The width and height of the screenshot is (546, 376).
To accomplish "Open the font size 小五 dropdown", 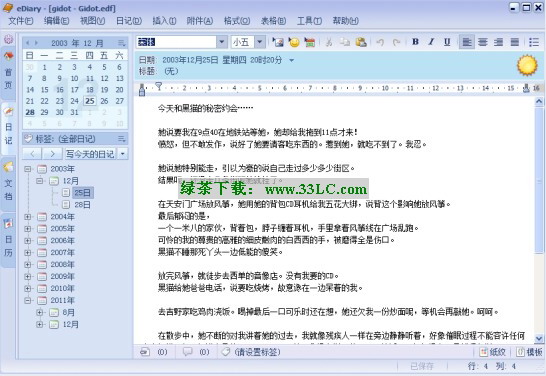I will click(260, 42).
